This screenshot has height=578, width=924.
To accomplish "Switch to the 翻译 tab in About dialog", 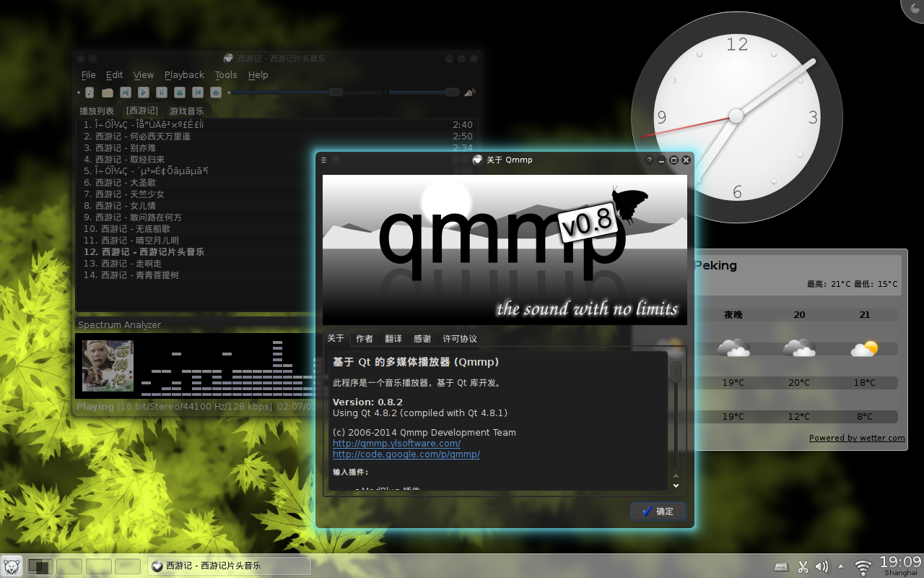I will (x=393, y=339).
